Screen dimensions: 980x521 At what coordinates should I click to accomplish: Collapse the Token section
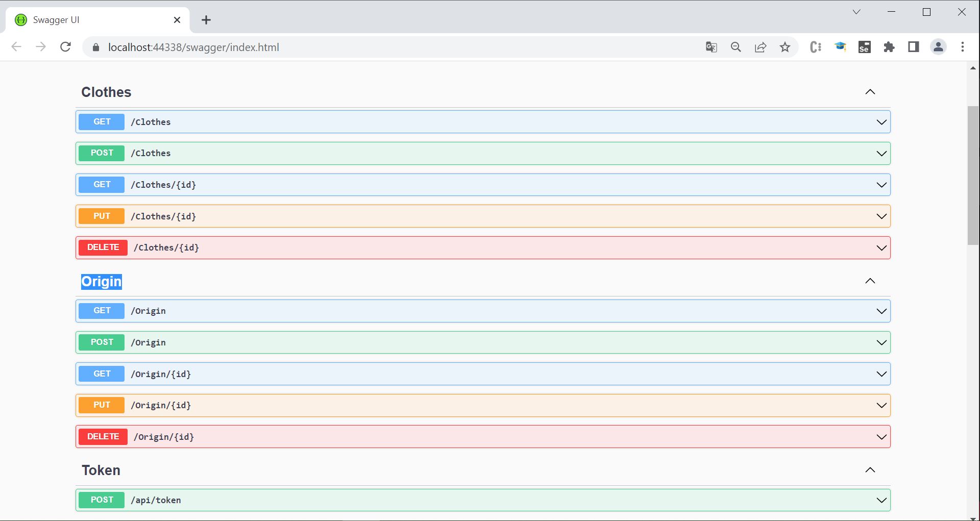[x=870, y=470]
